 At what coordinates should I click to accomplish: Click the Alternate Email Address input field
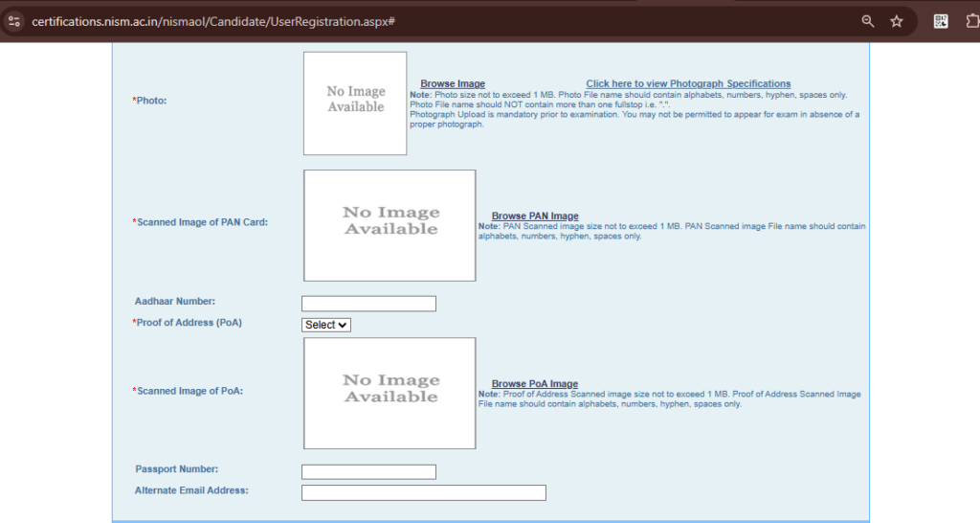[424, 493]
